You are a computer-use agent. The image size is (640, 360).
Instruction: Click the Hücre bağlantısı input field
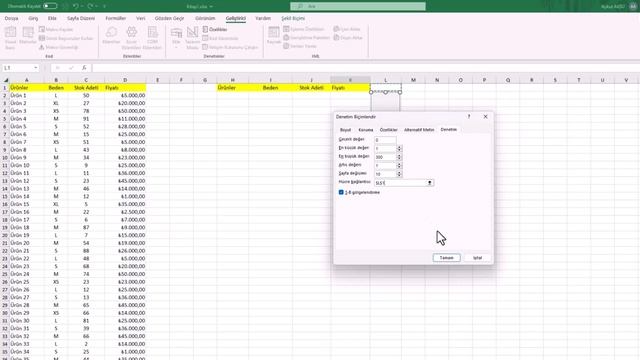pos(400,183)
